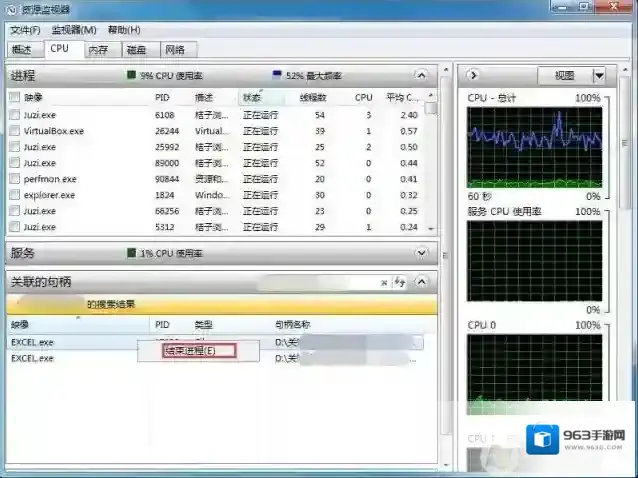The height and width of the screenshot is (478, 638).
Task: Check the perfmon.exe process checkbox
Action: (x=14, y=179)
